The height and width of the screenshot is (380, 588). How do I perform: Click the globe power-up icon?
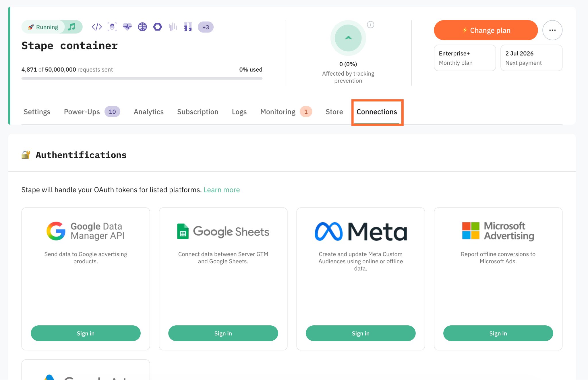tap(142, 27)
